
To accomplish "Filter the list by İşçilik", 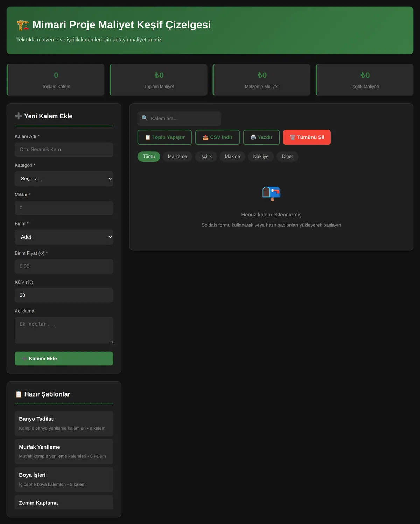I will pyautogui.click(x=206, y=157).
